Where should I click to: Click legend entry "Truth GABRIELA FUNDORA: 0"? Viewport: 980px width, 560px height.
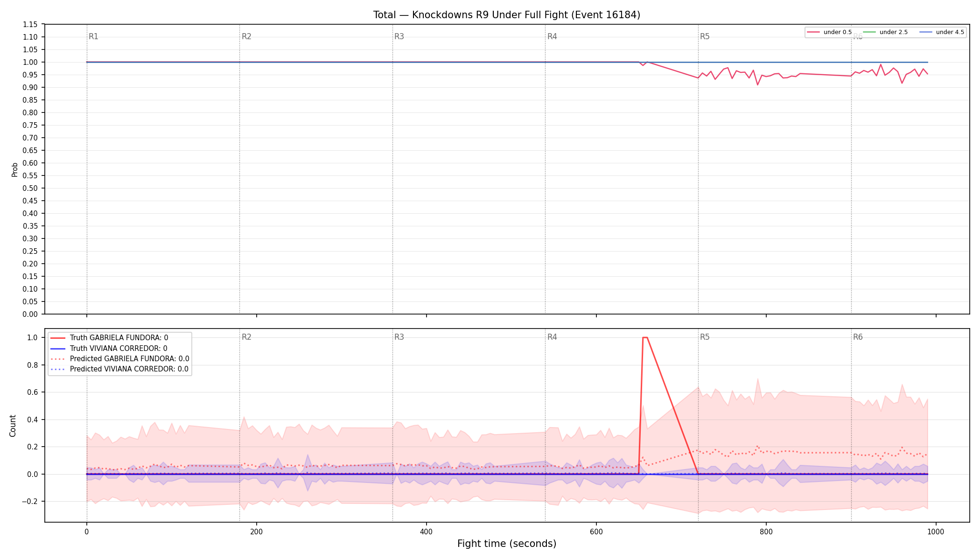click(x=109, y=338)
